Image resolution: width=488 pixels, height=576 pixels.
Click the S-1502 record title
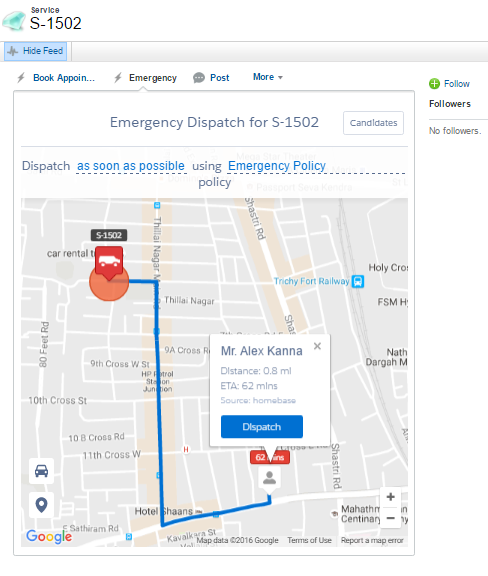click(55, 24)
